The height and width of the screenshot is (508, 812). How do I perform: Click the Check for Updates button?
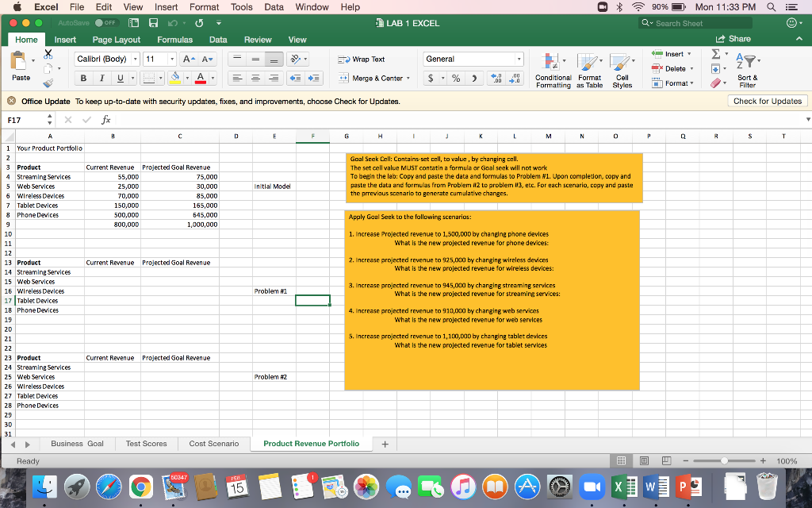(766, 100)
